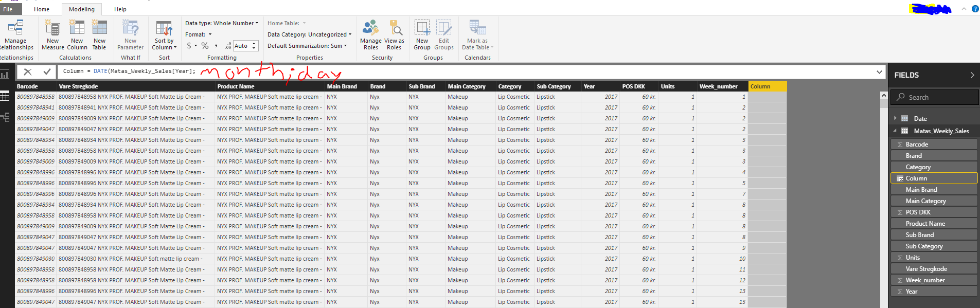Viewport: 980px width, 308px height.
Task: Open help question mark icon
Action: click(x=975, y=9)
